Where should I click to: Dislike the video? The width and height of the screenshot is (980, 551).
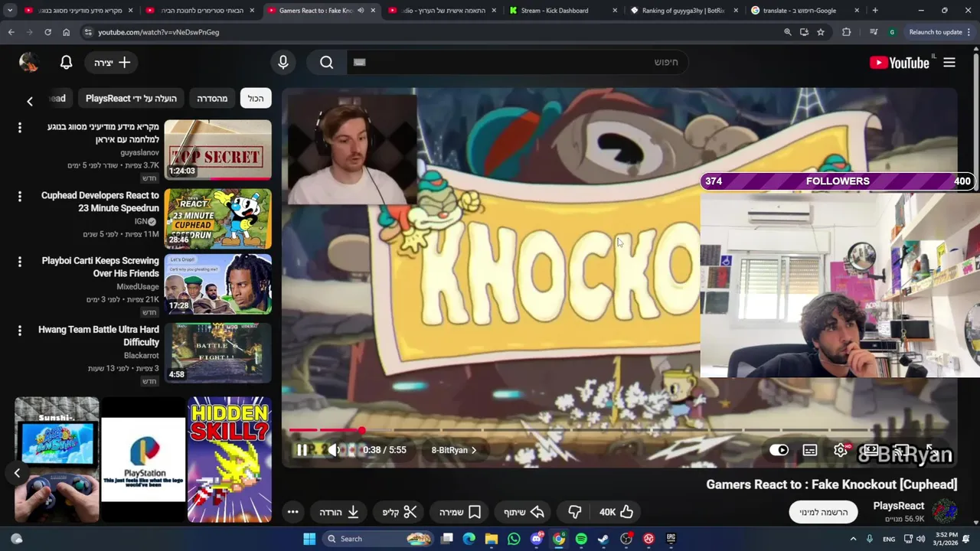575,512
